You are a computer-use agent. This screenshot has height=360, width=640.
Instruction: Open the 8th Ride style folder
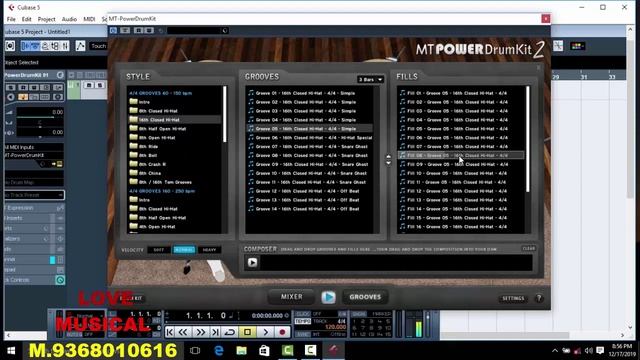coord(149,146)
